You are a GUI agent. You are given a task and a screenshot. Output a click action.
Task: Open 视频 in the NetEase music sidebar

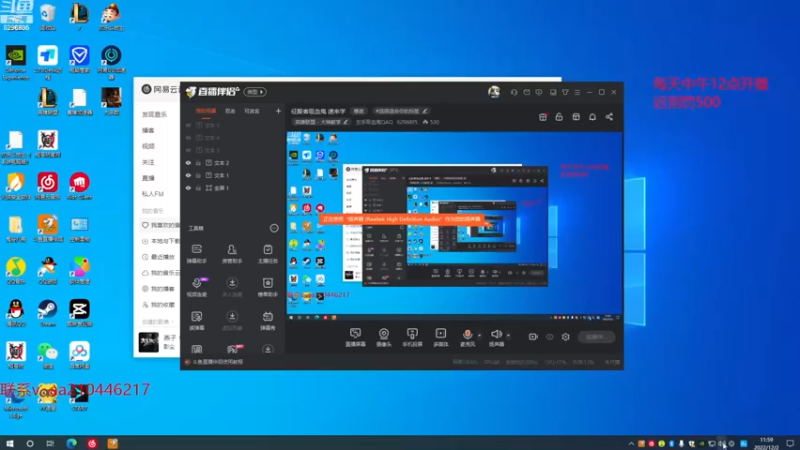[x=148, y=146]
